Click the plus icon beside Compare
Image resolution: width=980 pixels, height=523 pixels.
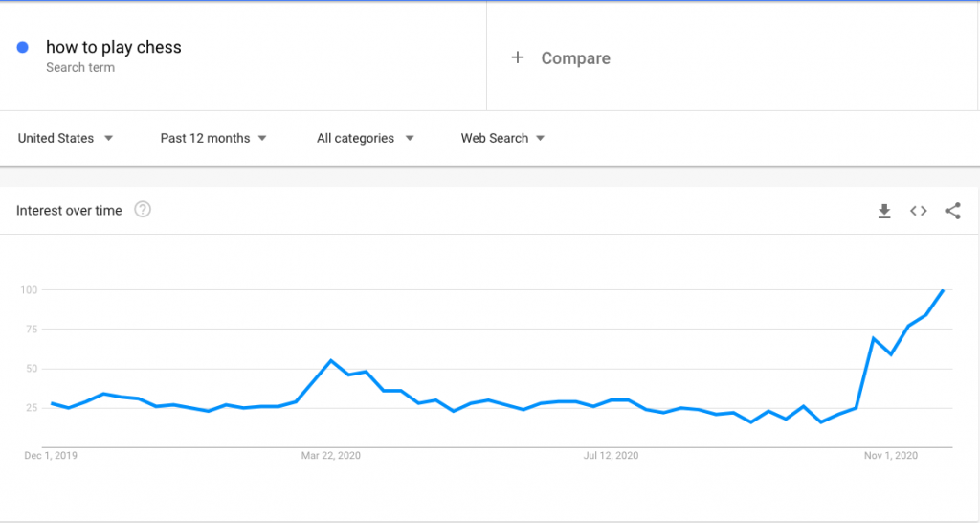pos(517,57)
